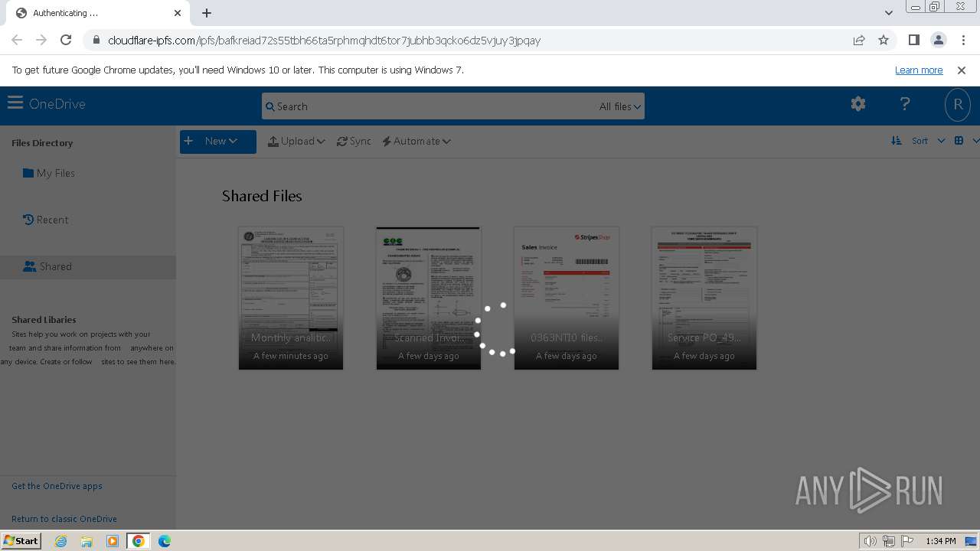980x551 pixels.
Task: Open the settings gear icon
Action: pyautogui.click(x=858, y=104)
